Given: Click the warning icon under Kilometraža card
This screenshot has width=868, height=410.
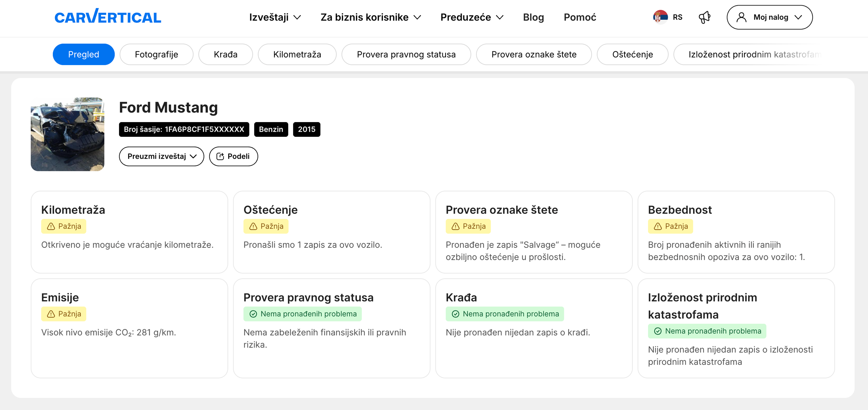Looking at the screenshot, I should coord(51,226).
